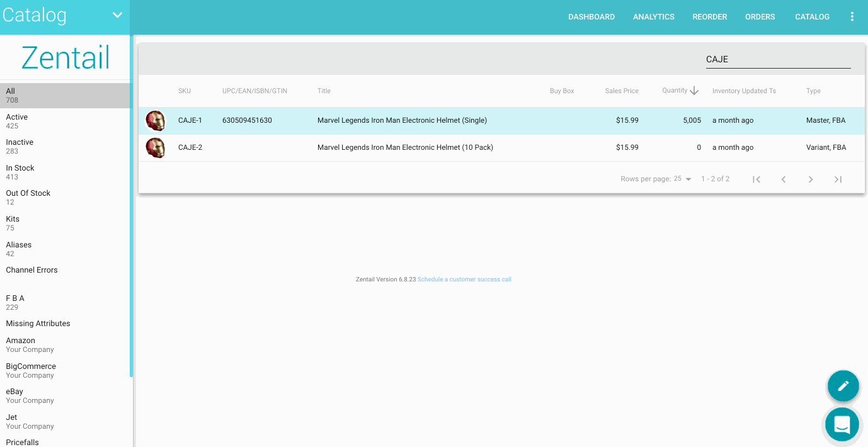Filter catalog by Active products
This screenshot has height=447, width=868.
[x=65, y=121]
